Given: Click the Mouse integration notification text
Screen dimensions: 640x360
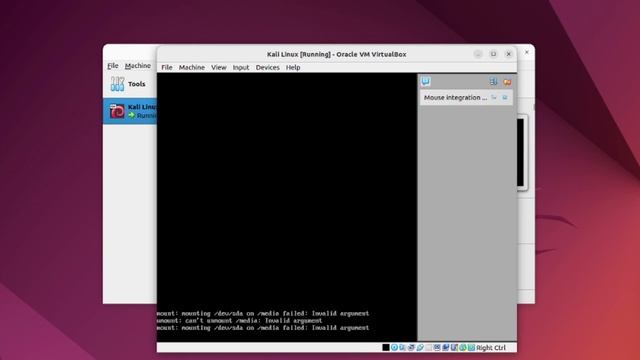Looking at the screenshot, I should [455, 98].
